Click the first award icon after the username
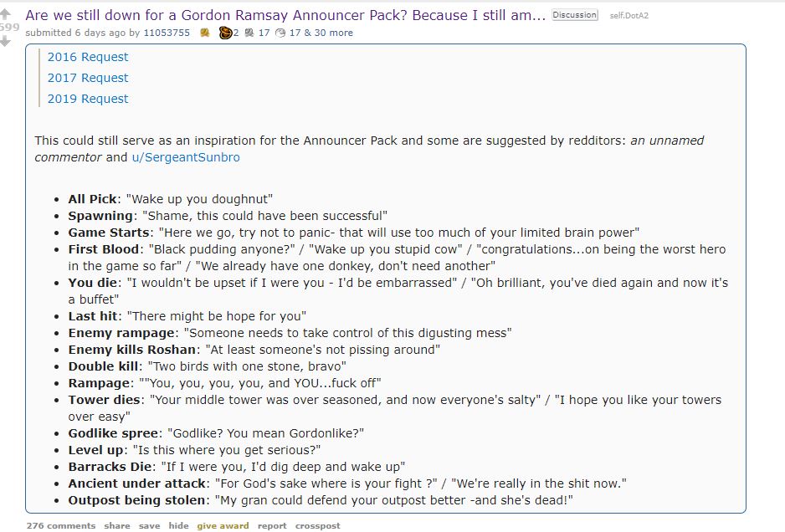Image resolution: width=785 pixels, height=532 pixels. tap(205, 33)
